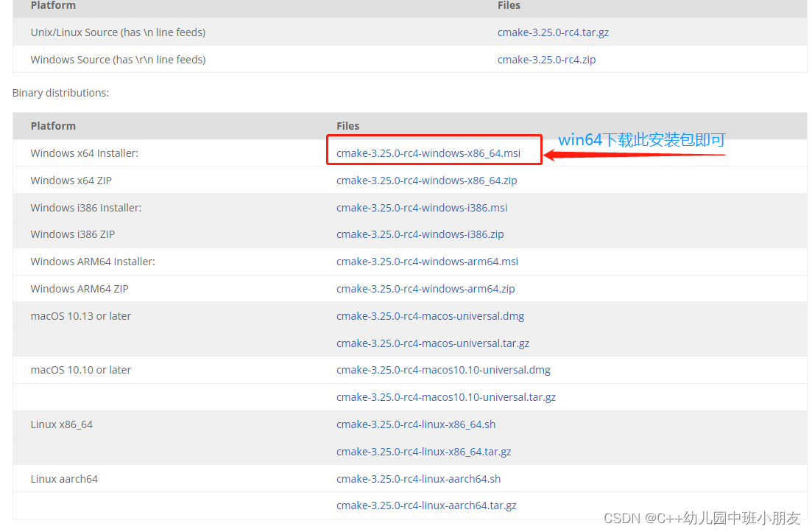The image size is (812, 532).
Task: Select 'Unix/Linux Source (has \n line feeds)' text
Action: pyautogui.click(x=118, y=32)
